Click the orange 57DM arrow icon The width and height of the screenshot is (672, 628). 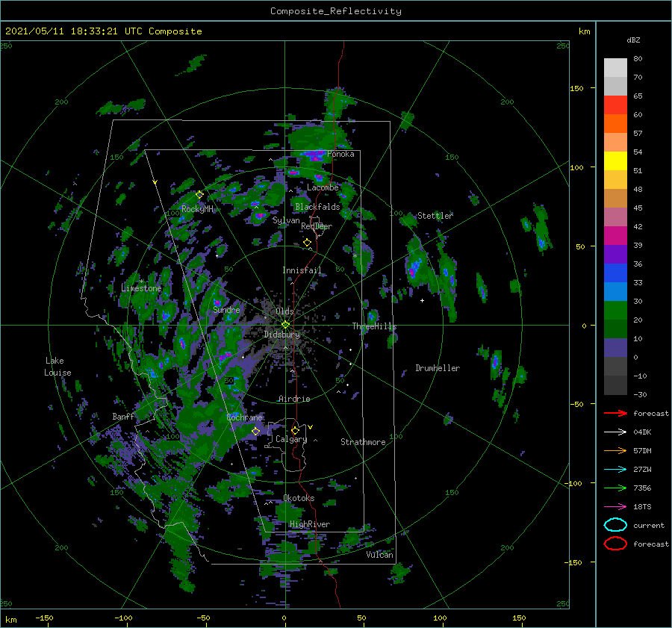click(615, 450)
